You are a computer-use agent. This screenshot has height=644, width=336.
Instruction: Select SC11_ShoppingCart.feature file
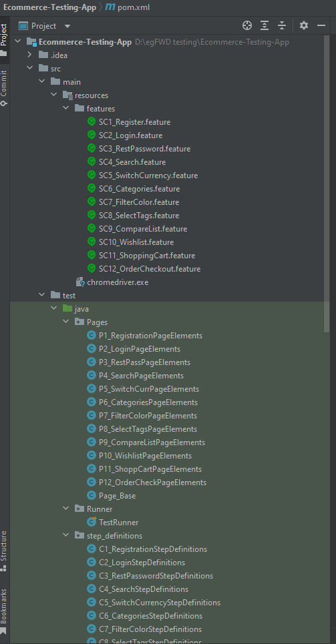point(147,256)
